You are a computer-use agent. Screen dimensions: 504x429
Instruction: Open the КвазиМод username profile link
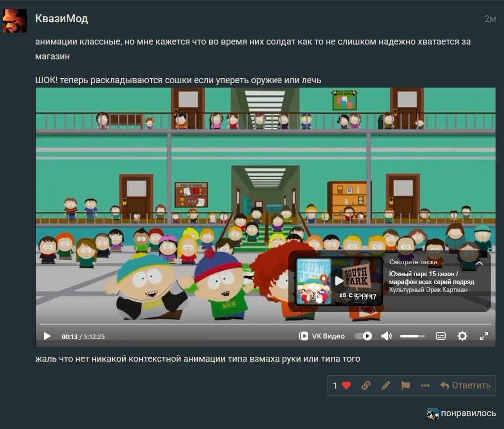coord(61,19)
